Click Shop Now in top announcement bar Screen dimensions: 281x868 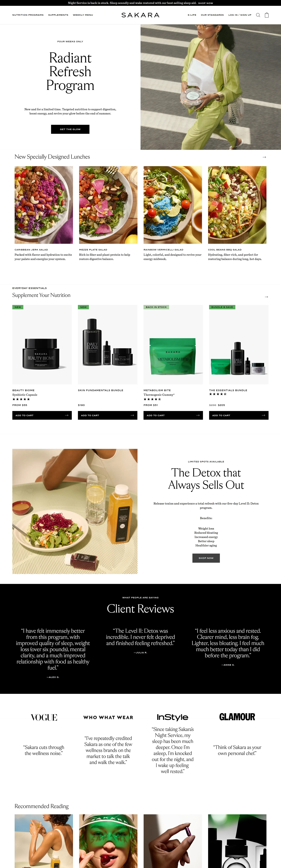206,3
